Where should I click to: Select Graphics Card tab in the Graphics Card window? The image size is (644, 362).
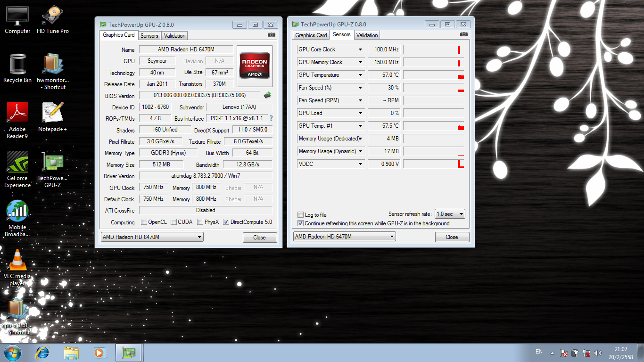click(119, 35)
